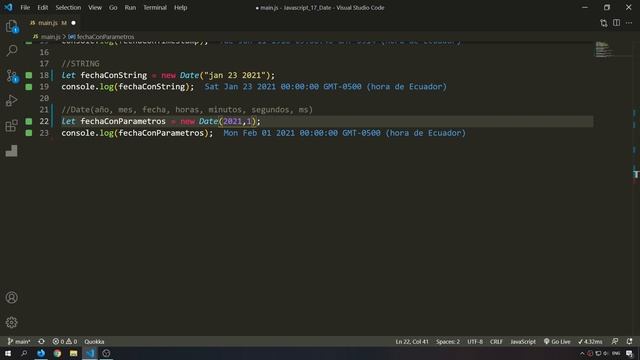Screen dimensions: 640x360
Task: Click line number 21 in gutter
Action: coord(44,110)
